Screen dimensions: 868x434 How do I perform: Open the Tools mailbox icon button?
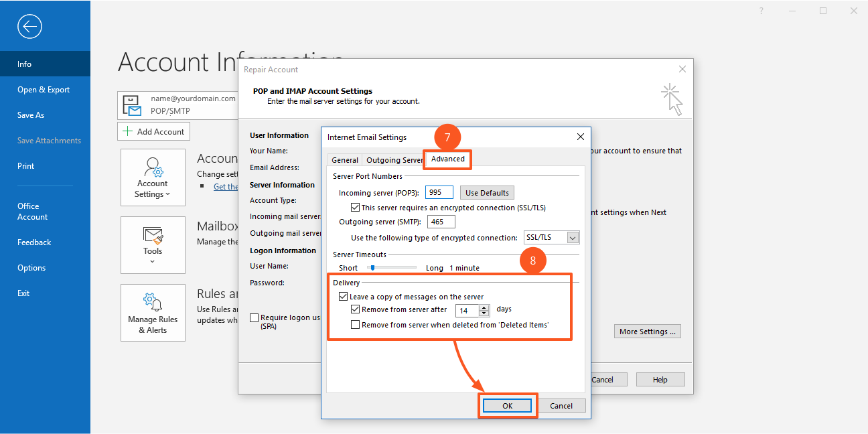coord(153,244)
